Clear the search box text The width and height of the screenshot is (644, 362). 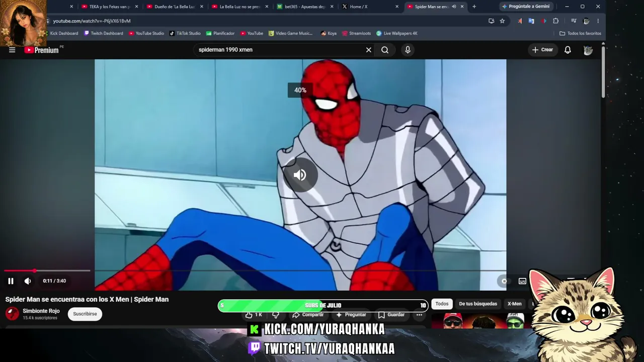(368, 50)
